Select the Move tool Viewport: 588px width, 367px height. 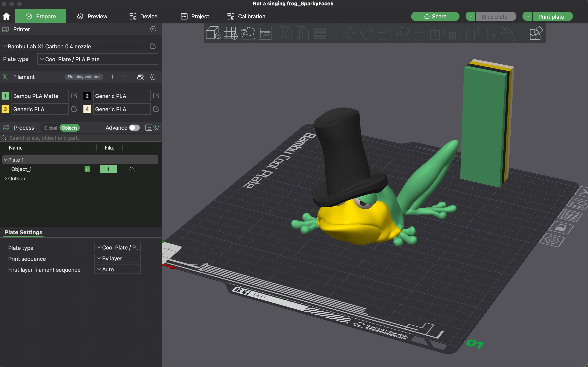(x=349, y=33)
